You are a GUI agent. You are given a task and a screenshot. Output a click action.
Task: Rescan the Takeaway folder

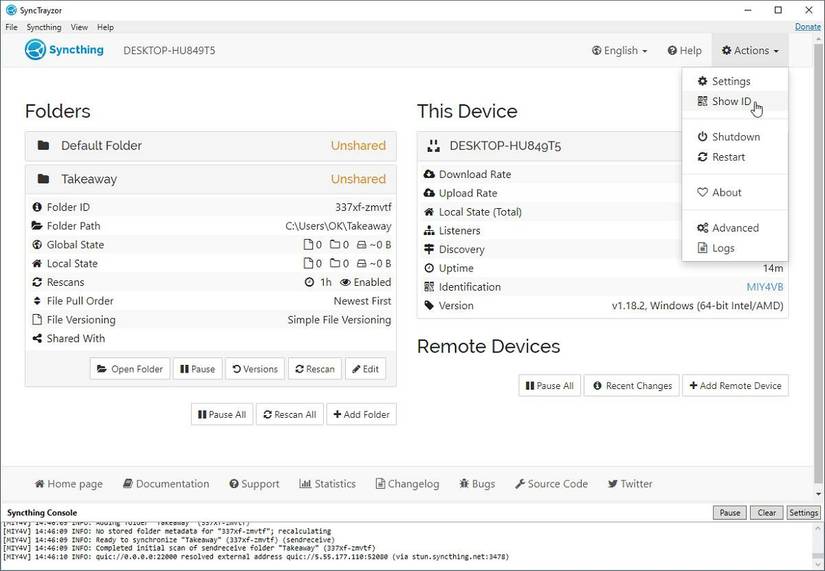(x=315, y=369)
